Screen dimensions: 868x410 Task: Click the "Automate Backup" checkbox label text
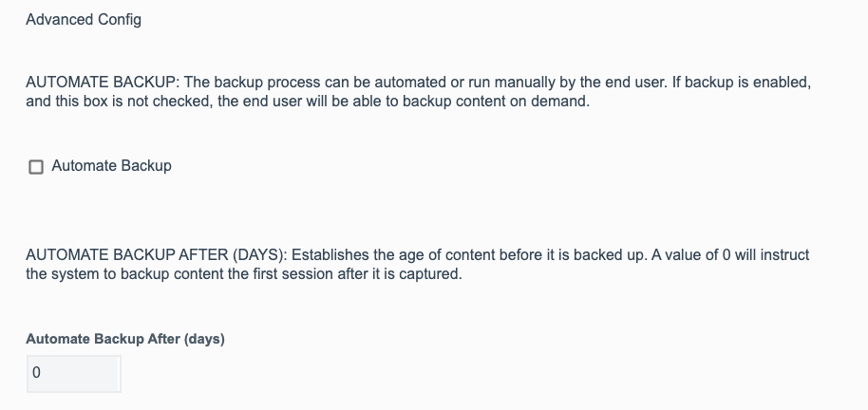(111, 166)
